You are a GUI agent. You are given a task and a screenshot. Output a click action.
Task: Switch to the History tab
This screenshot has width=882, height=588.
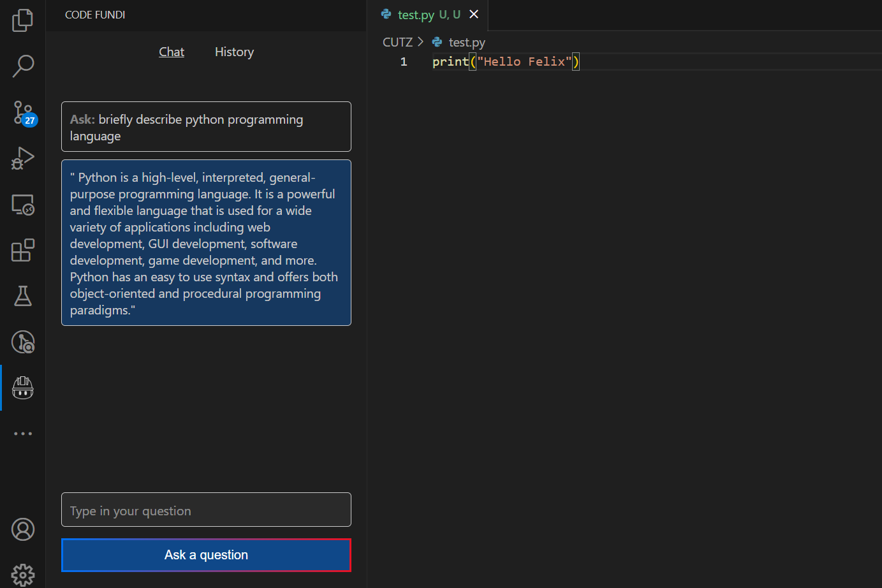coord(234,52)
